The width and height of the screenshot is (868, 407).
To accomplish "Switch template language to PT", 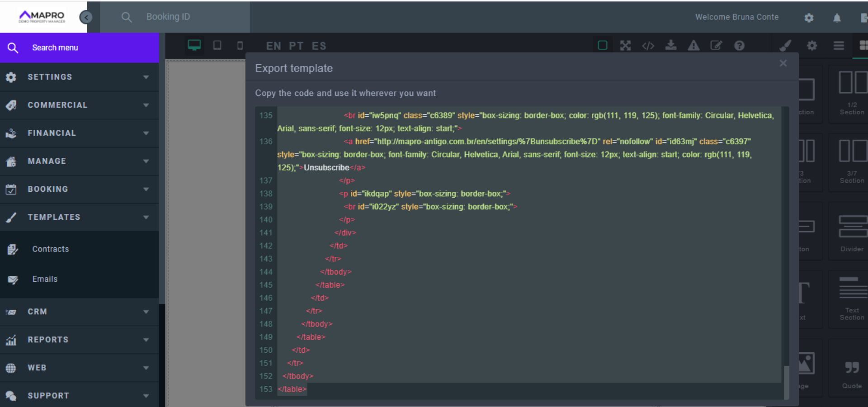I will [296, 46].
